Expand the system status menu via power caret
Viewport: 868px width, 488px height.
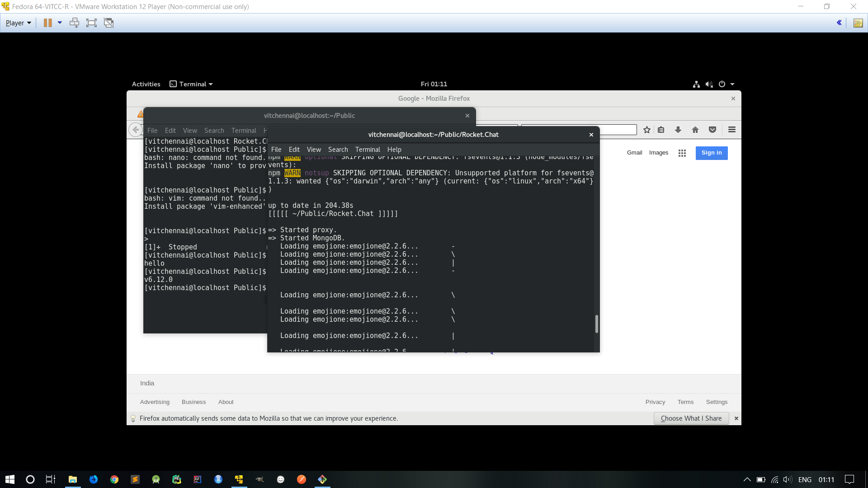click(x=731, y=84)
